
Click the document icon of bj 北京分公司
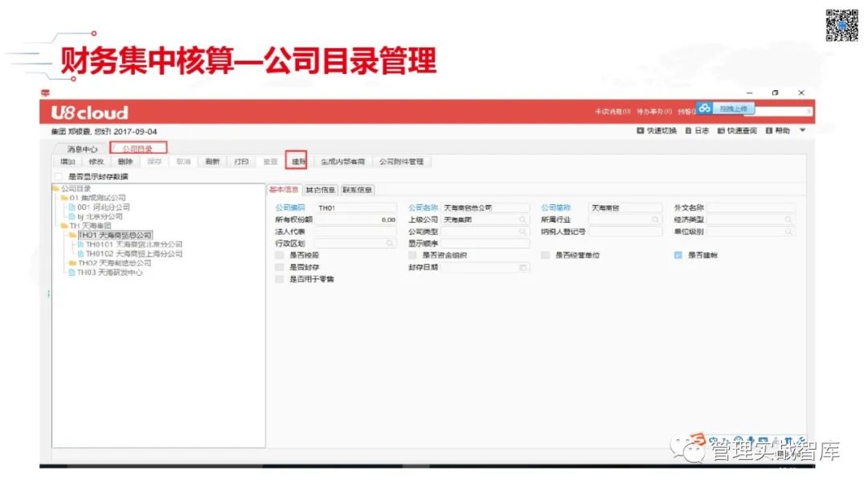point(72,216)
